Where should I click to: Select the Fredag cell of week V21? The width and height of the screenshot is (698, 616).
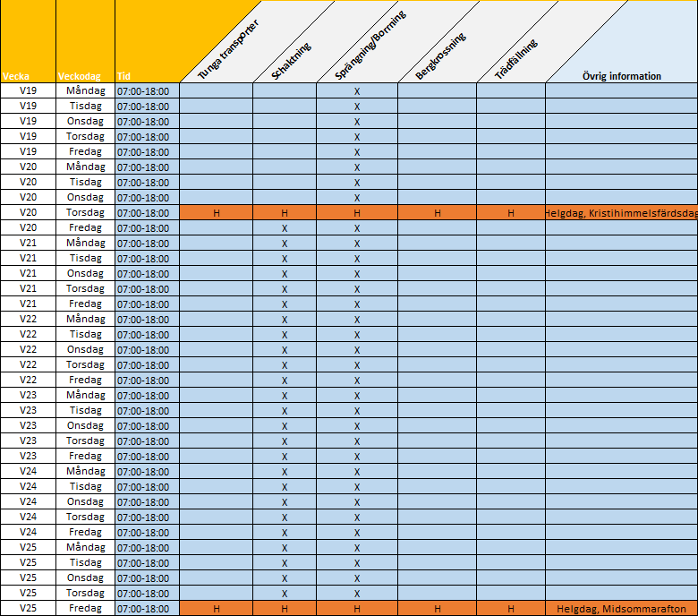point(86,304)
